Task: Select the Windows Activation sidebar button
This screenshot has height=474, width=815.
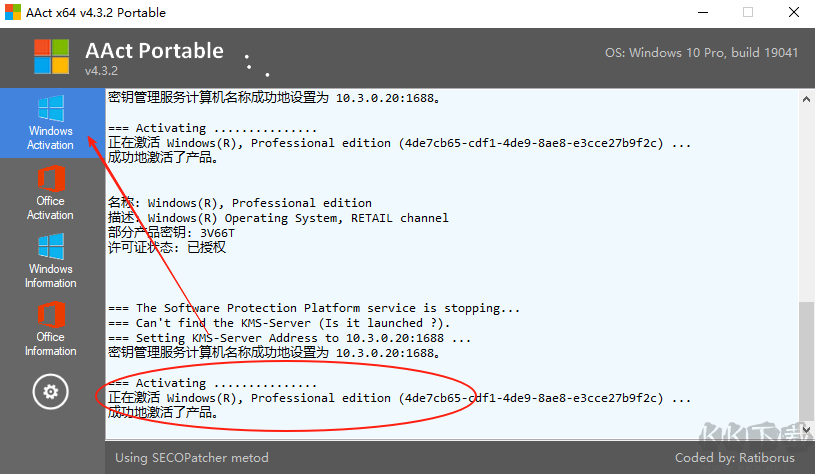Action: (51, 123)
